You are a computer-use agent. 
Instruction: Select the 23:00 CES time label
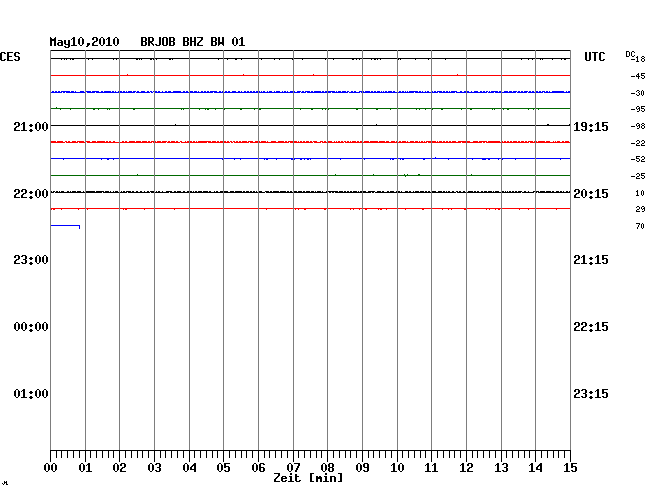(31, 260)
